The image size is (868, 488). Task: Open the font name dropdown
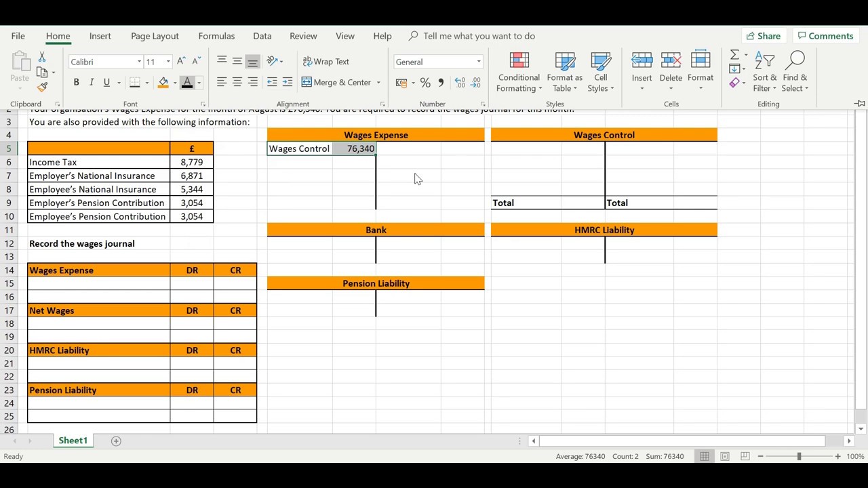pos(139,62)
